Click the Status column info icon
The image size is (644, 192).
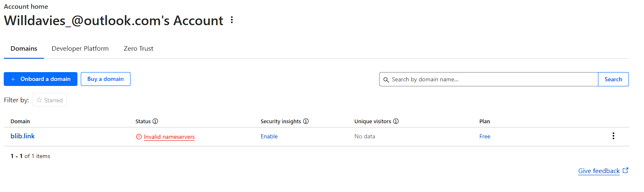(x=155, y=122)
